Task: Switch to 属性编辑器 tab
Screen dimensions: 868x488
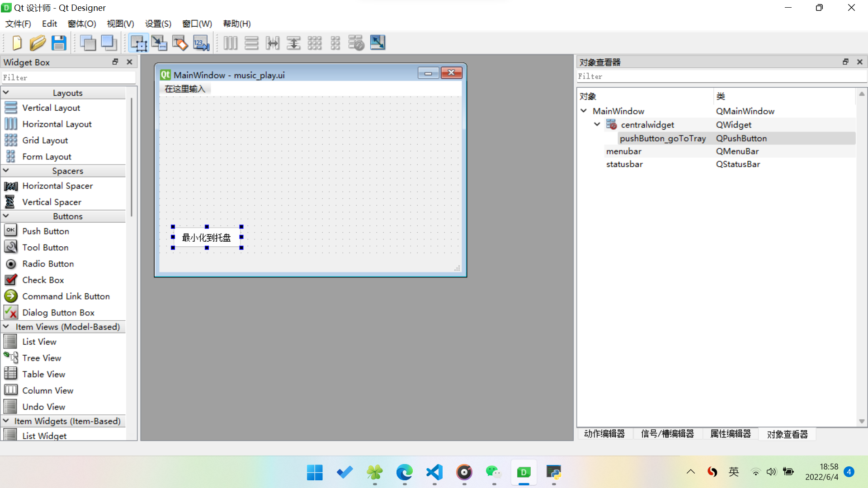Action: click(x=730, y=434)
